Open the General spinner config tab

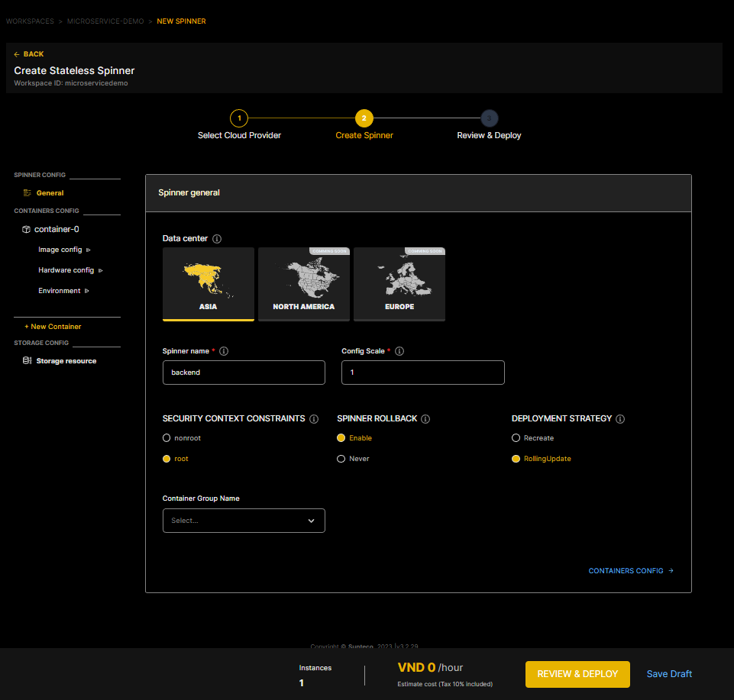click(50, 193)
